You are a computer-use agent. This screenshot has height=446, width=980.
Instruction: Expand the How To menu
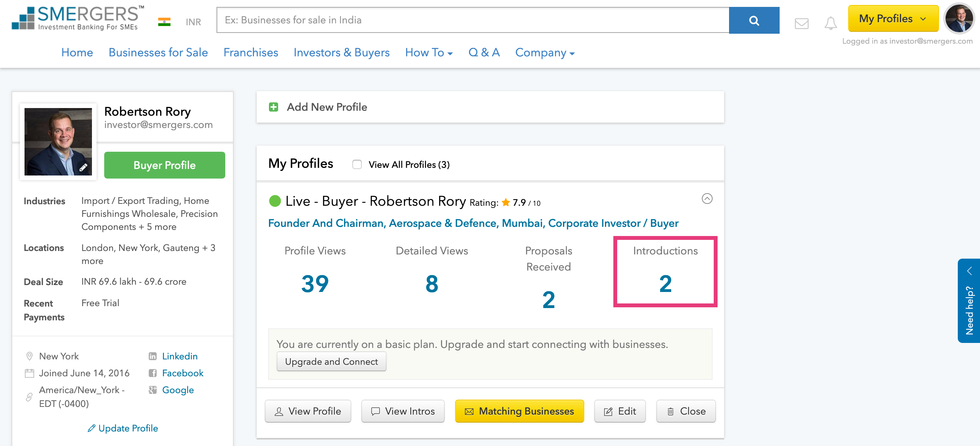(429, 52)
